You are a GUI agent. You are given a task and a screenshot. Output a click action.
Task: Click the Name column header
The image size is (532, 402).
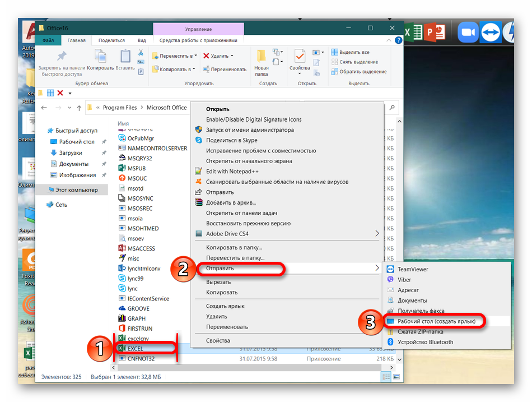point(124,123)
